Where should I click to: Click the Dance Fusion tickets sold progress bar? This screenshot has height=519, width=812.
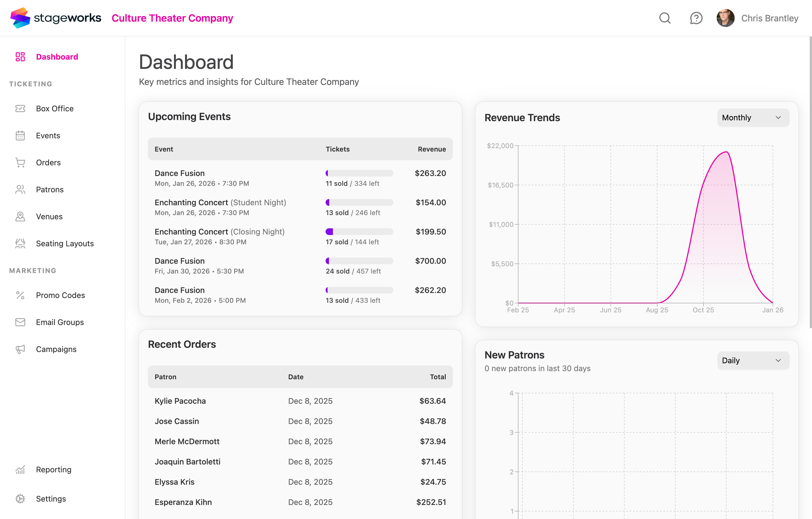[359, 173]
